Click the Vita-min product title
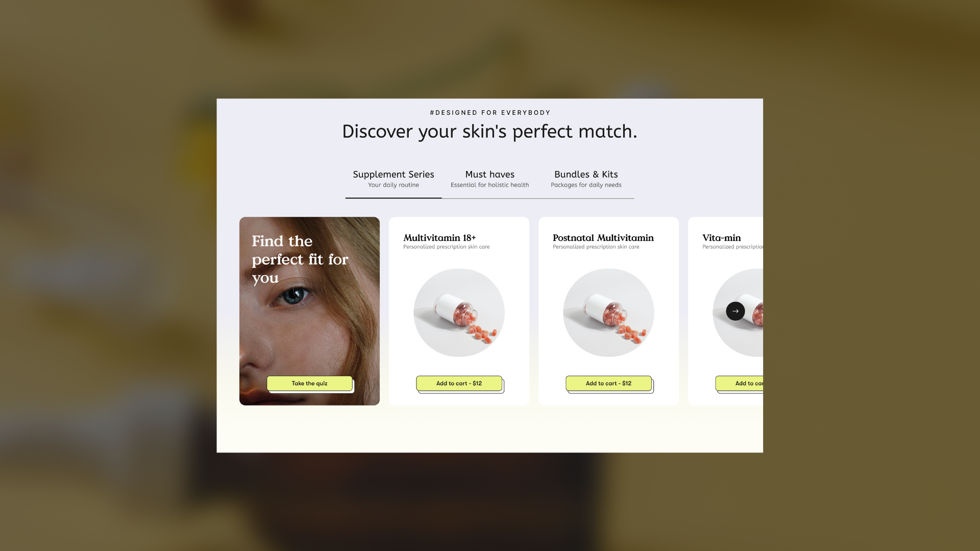980x551 pixels. [721, 238]
